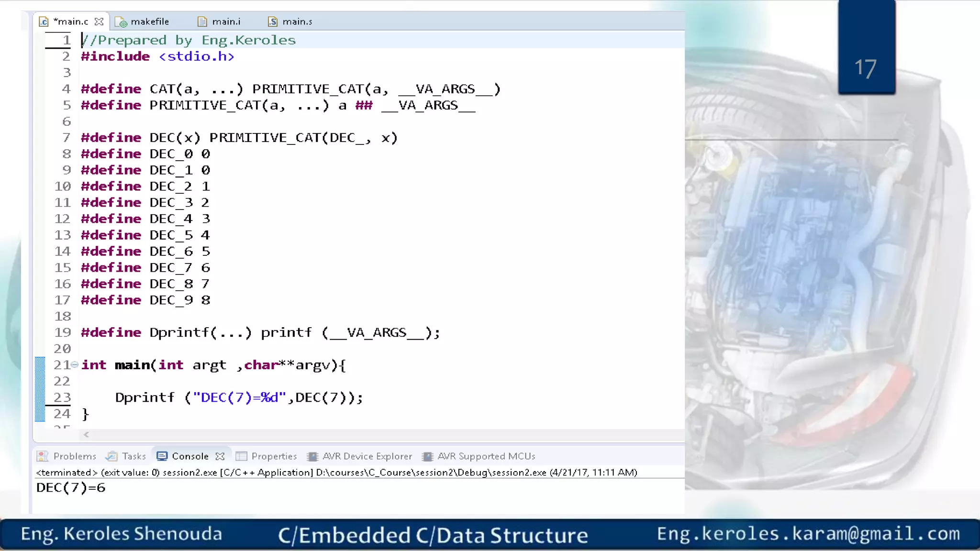The height and width of the screenshot is (551, 980).
Task: Close the Console view
Action: (220, 456)
